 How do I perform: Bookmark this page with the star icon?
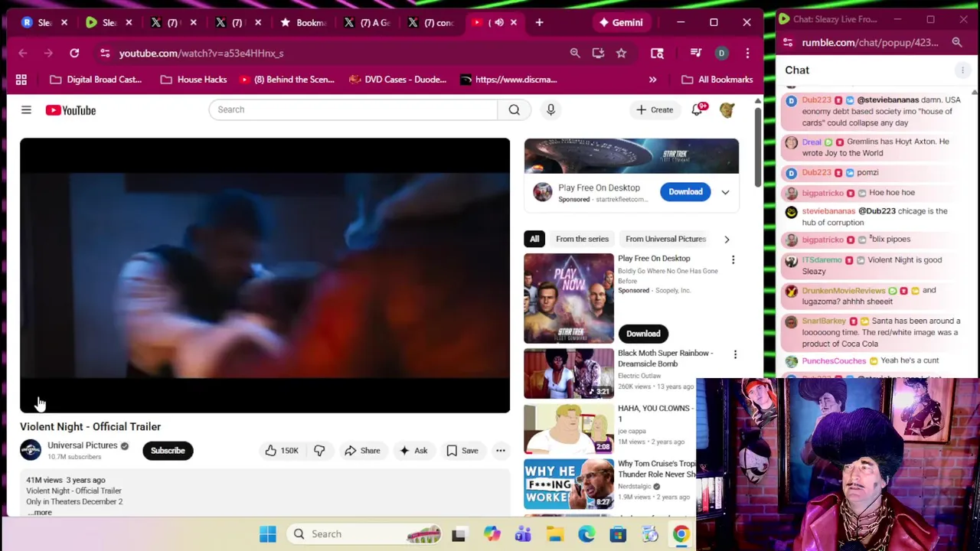[621, 53]
